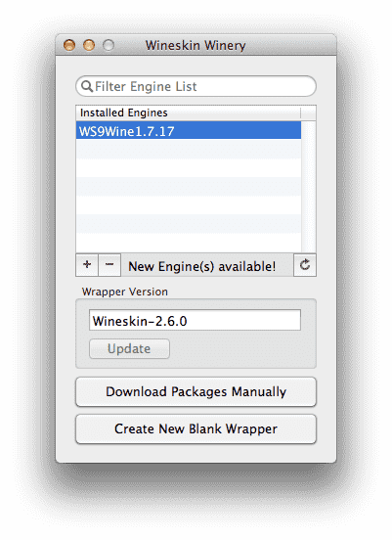Click the magnifier icon in filter field
The width and height of the screenshot is (392, 540).
pos(87,86)
